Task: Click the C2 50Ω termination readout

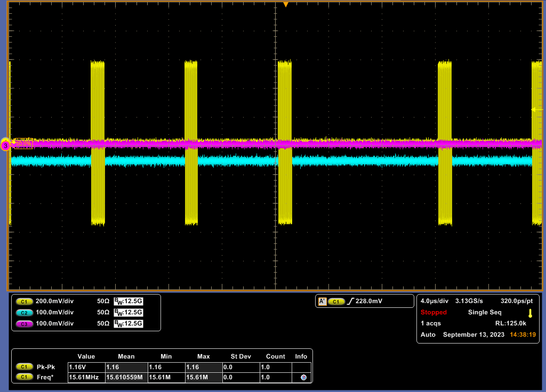Action: pos(103,312)
